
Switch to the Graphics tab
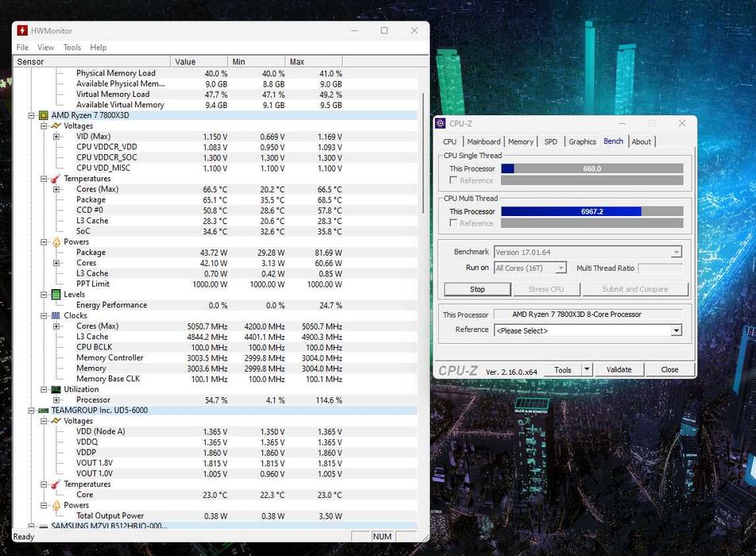(582, 141)
